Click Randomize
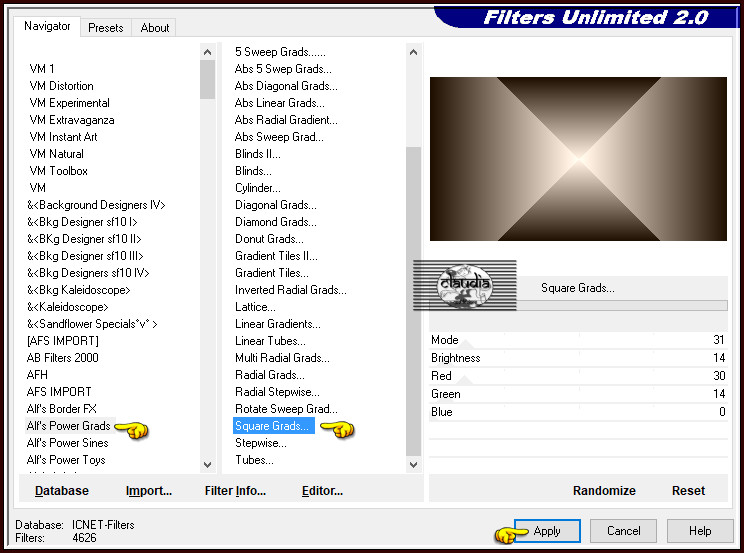The height and width of the screenshot is (553, 744). (x=604, y=491)
